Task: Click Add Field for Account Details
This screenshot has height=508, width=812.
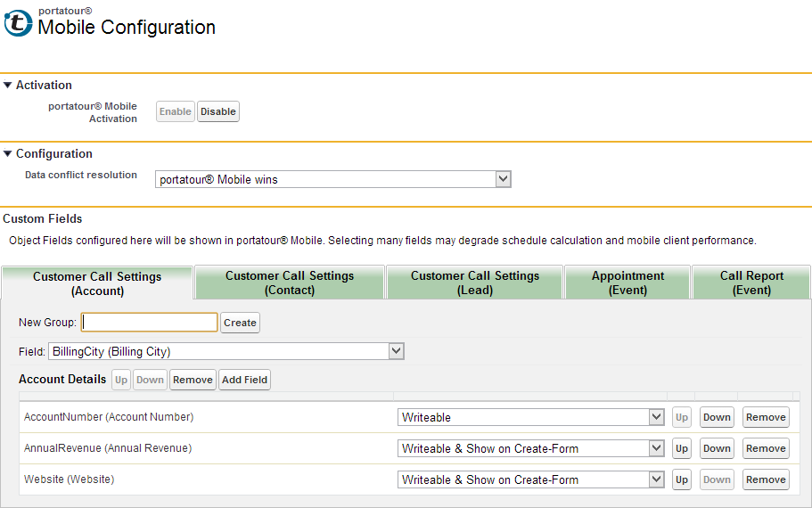Action: coord(244,380)
